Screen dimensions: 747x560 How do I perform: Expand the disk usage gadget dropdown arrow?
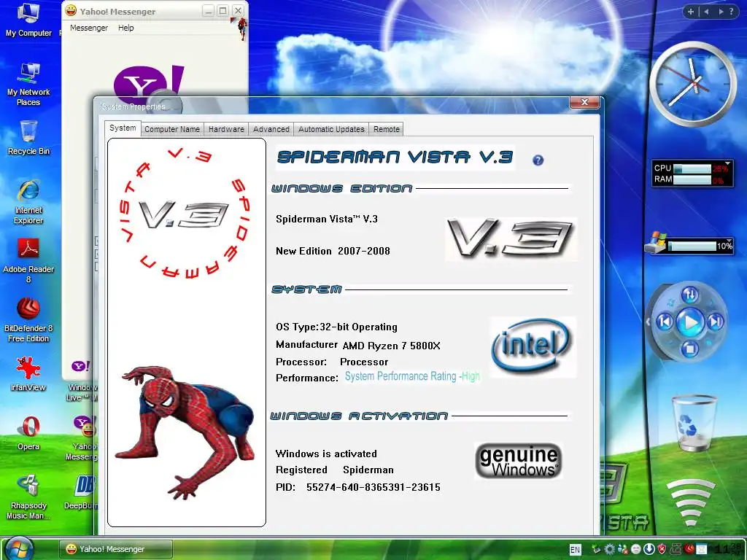729,241
